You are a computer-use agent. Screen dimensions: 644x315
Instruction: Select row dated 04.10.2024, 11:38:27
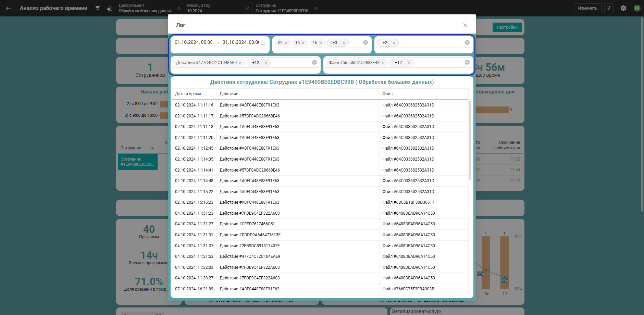coord(320,278)
